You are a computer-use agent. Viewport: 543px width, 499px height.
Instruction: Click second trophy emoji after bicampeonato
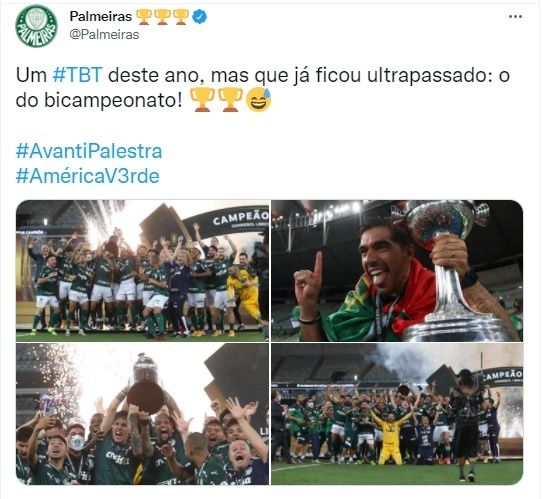pos(230,100)
